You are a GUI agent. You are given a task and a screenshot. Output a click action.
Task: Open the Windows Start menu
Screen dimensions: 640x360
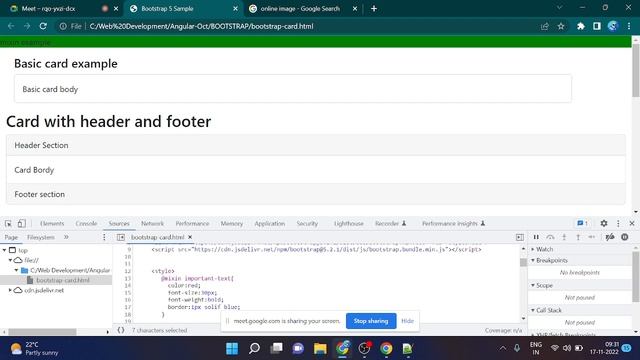[232, 349]
